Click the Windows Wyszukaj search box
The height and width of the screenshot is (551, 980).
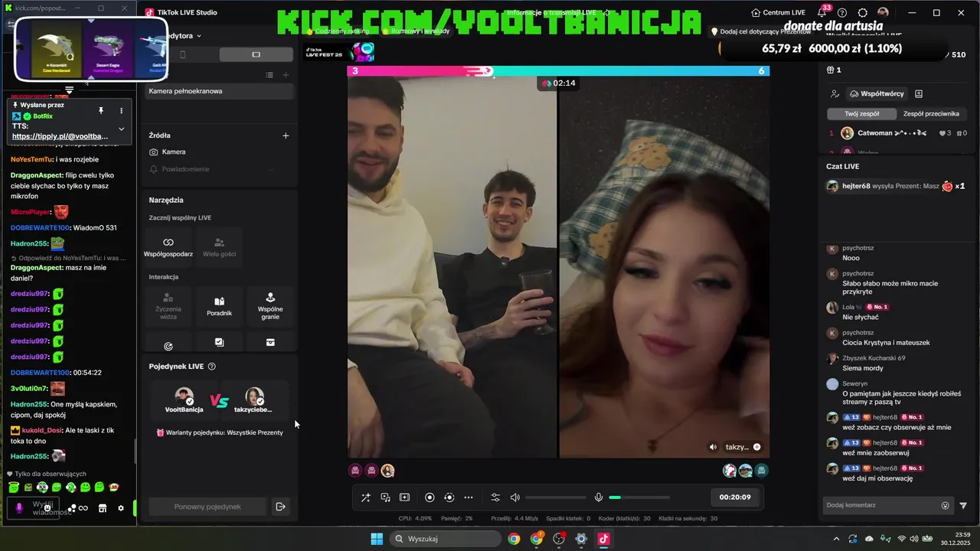[445, 539]
